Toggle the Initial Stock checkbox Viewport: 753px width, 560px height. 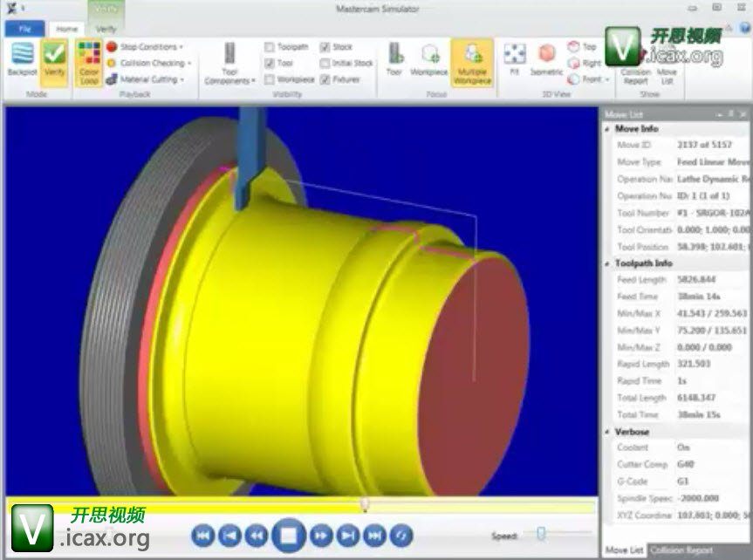tap(325, 63)
